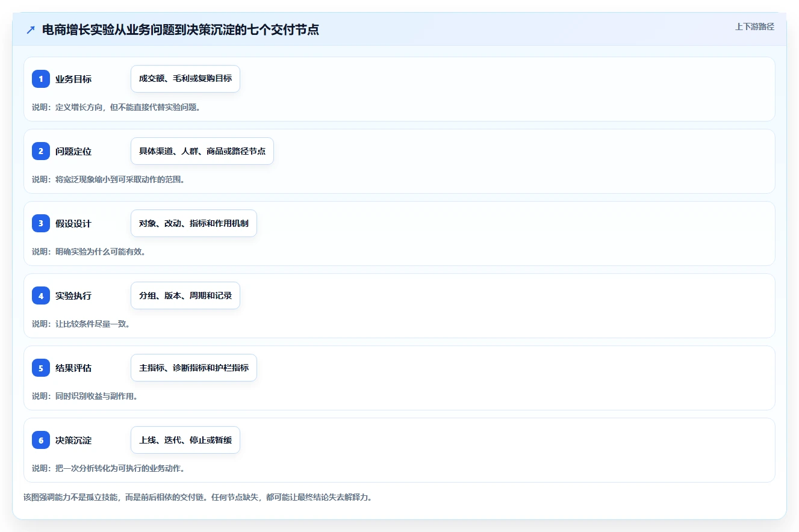This screenshot has width=799, height=532.
Task: Click the footer text starting 该图强调能力不是孤立技能
Action: (x=197, y=498)
